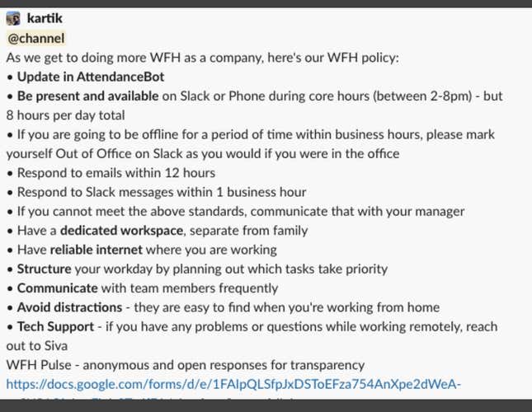Click 'Respond to Slack messages' bullet line
532x412 pixels.
[162, 192]
